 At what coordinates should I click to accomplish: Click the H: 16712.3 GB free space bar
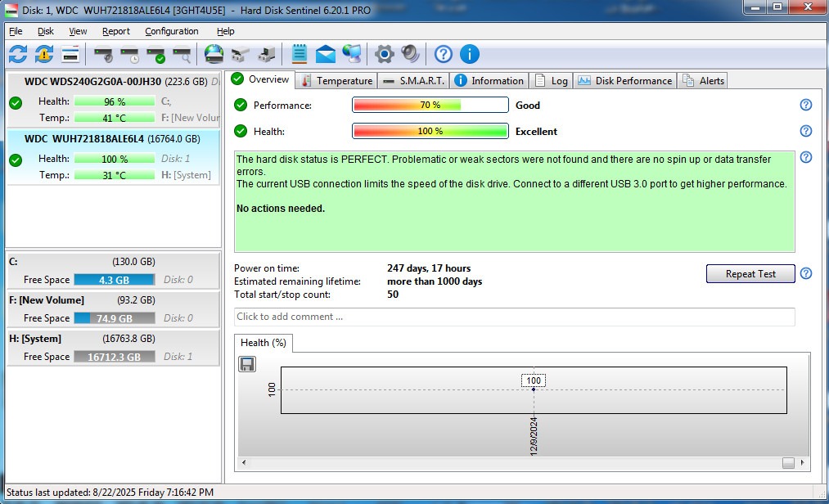pos(115,357)
